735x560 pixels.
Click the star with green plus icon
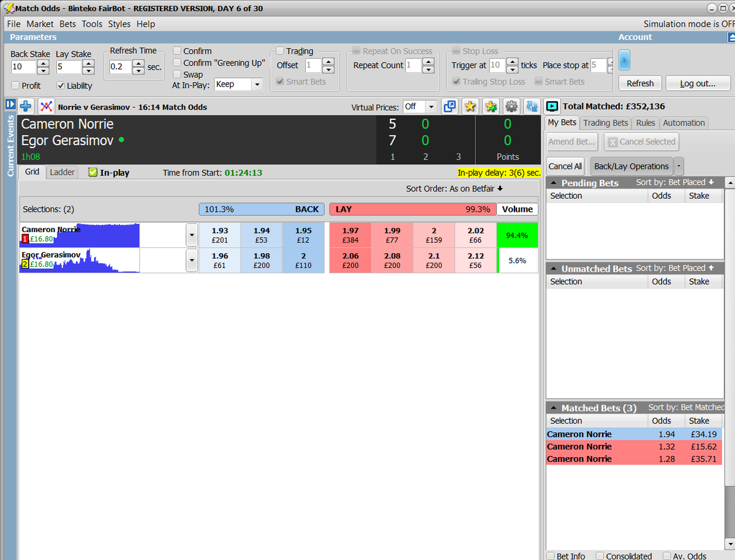pos(491,106)
